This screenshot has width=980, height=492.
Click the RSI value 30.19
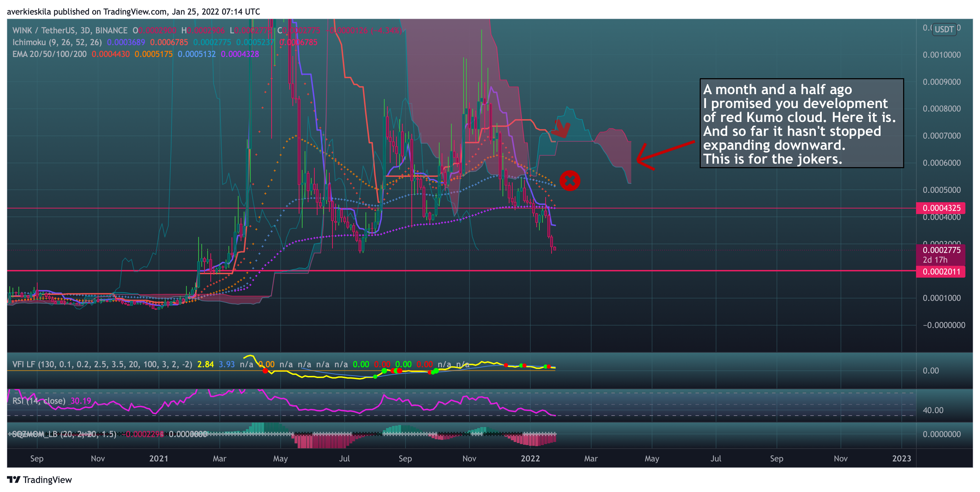[81, 401]
